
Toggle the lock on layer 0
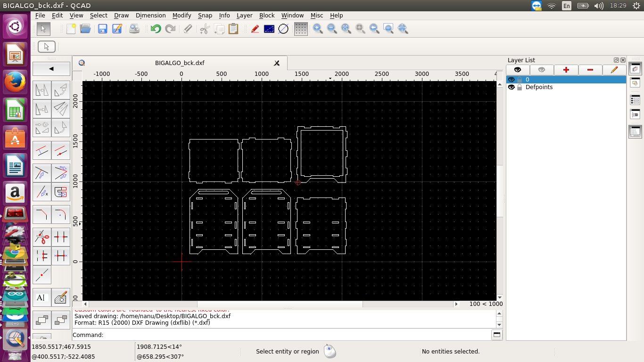coord(520,80)
